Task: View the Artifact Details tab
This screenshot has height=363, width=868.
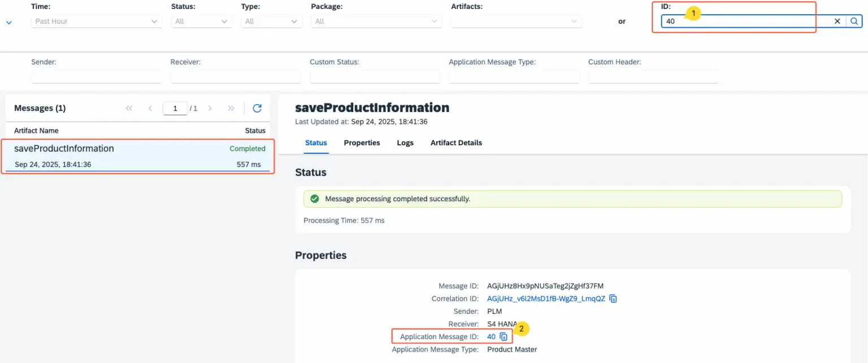Action: (x=455, y=142)
